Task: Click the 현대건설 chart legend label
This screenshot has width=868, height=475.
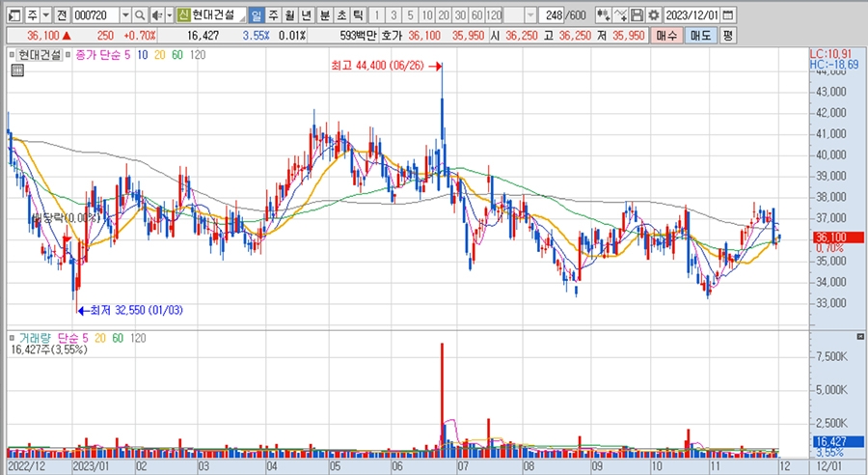Action: point(40,55)
